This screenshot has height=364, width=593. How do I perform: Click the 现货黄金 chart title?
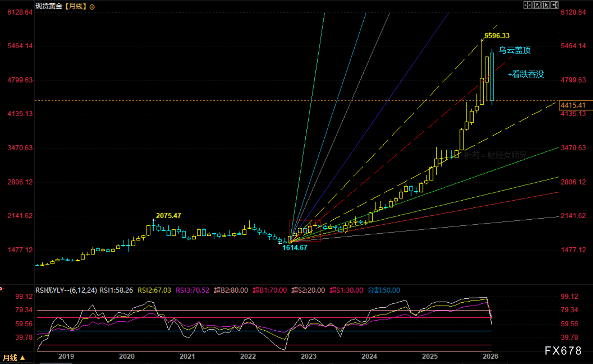click(49, 6)
